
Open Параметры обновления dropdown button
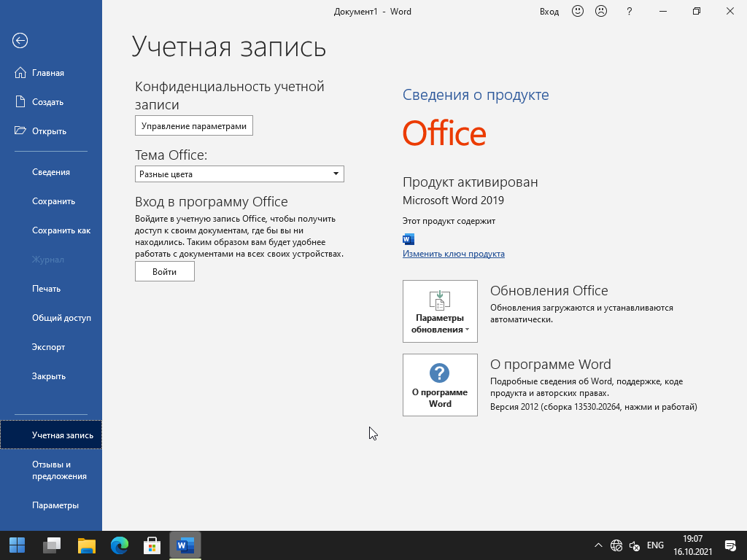click(440, 311)
